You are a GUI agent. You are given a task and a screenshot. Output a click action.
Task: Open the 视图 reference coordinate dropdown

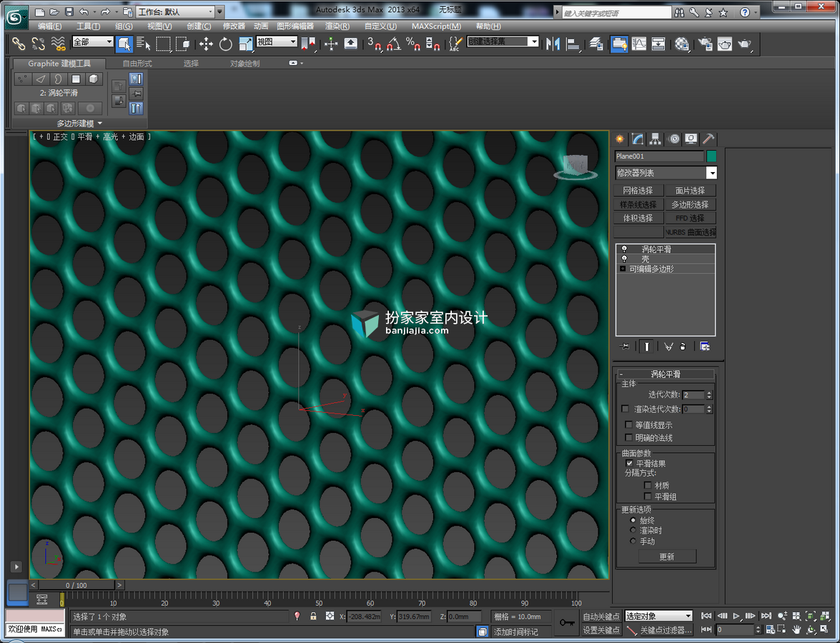[x=277, y=41]
